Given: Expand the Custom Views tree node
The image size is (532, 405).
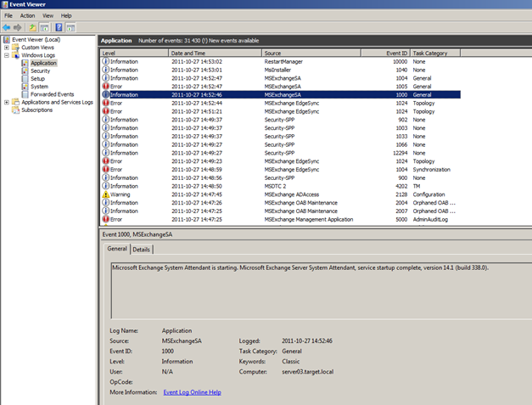Looking at the screenshot, I should [7, 48].
